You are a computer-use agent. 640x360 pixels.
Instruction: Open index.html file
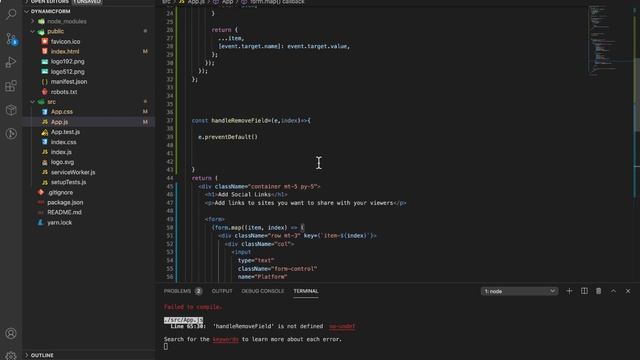(x=65, y=51)
